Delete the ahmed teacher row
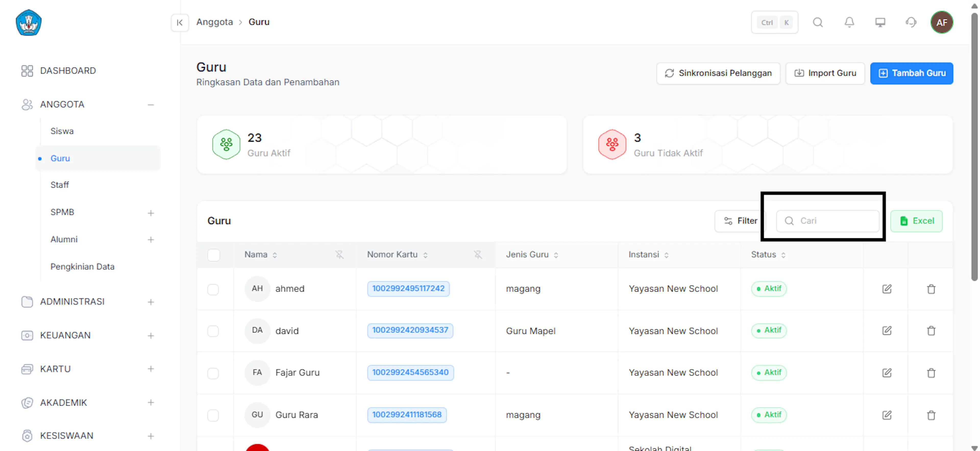Viewport: 980px width, 451px height. coord(931,289)
